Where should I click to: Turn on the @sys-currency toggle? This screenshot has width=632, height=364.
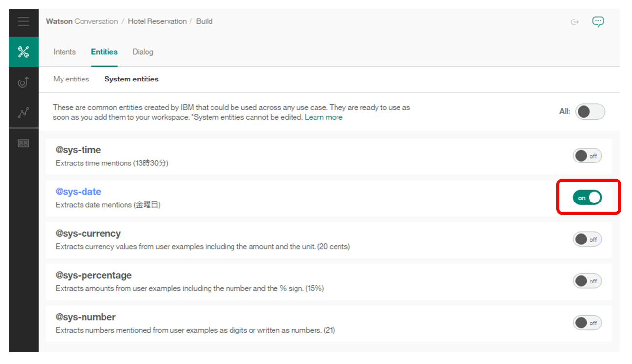[587, 240]
